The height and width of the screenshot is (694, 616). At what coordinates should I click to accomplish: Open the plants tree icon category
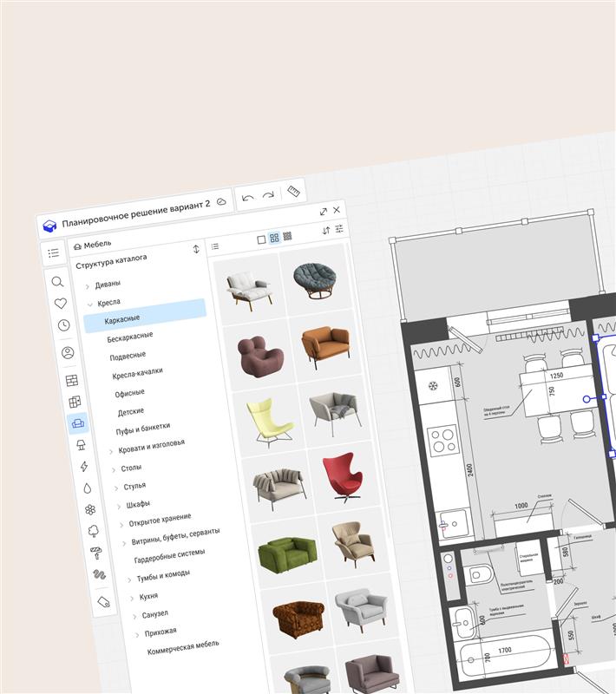click(92, 530)
